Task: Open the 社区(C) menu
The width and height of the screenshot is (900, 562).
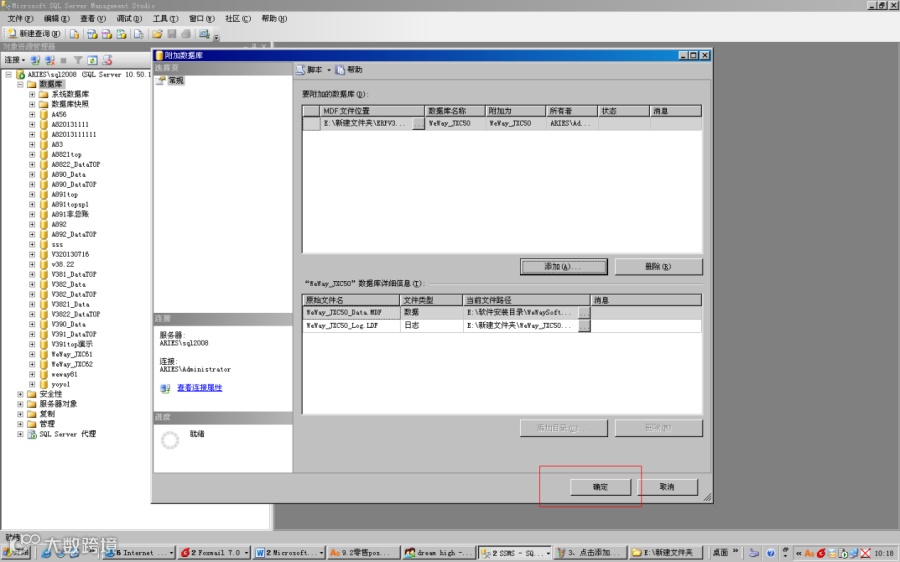Action: pos(238,18)
